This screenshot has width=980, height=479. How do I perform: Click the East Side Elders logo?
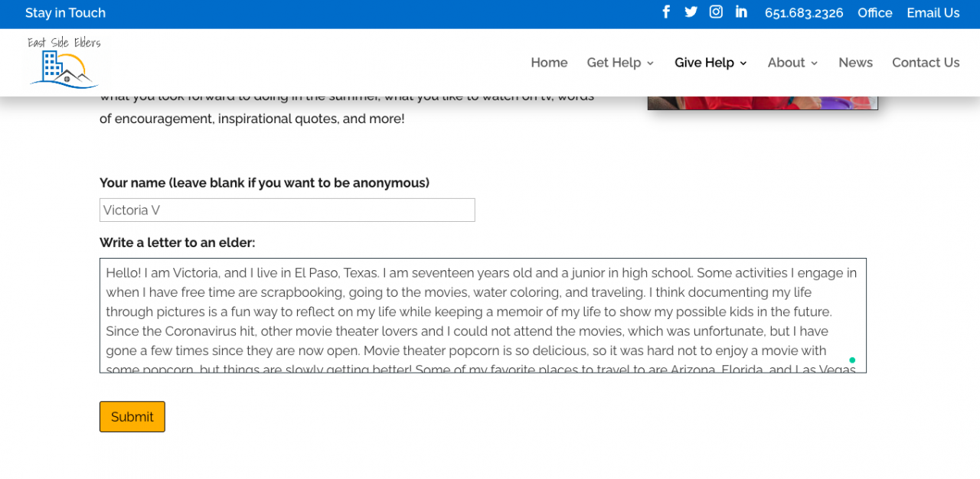(64, 62)
